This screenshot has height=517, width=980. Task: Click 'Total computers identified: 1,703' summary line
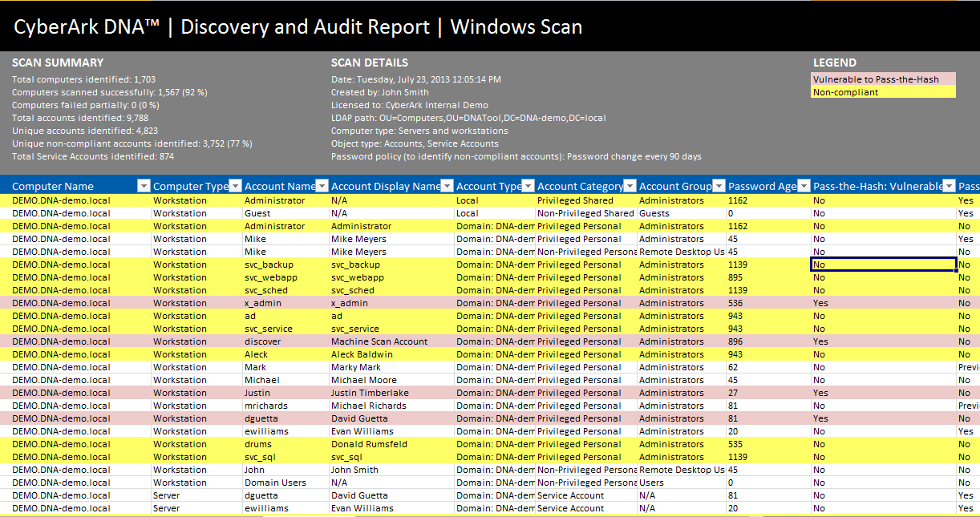[83, 79]
